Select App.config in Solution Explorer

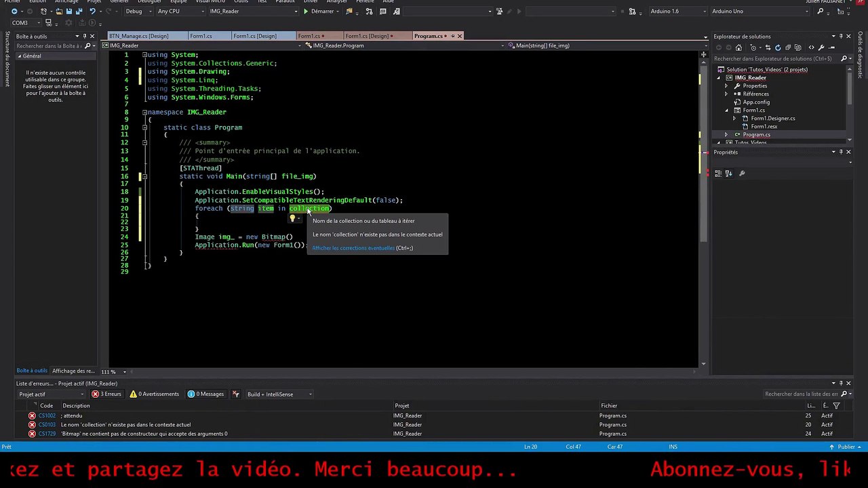pos(756,102)
